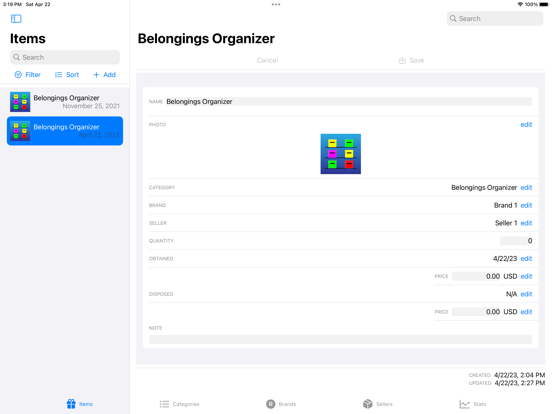The width and height of the screenshot is (552, 414).
Task: Click the CREATED timestamp 4/22/23, 2:04 PM
Action: 519,375
